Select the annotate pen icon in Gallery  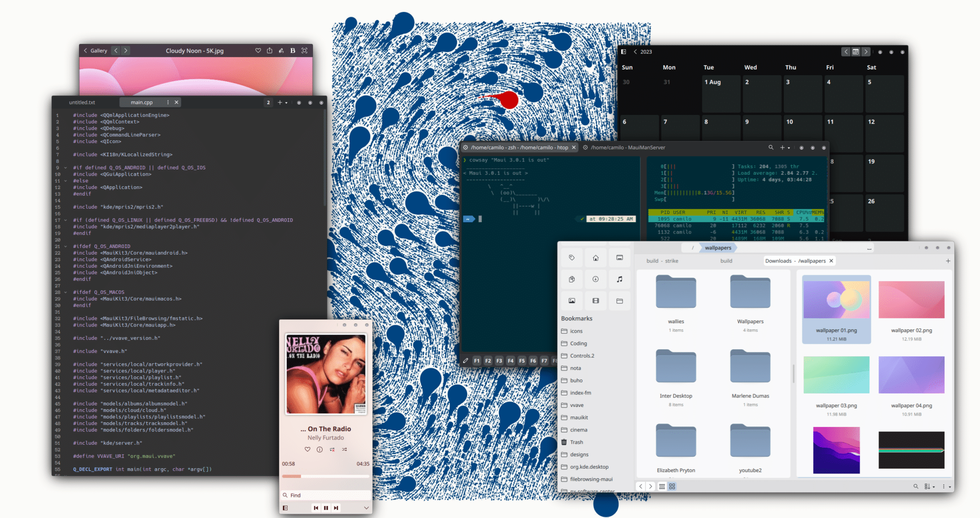[x=281, y=50]
